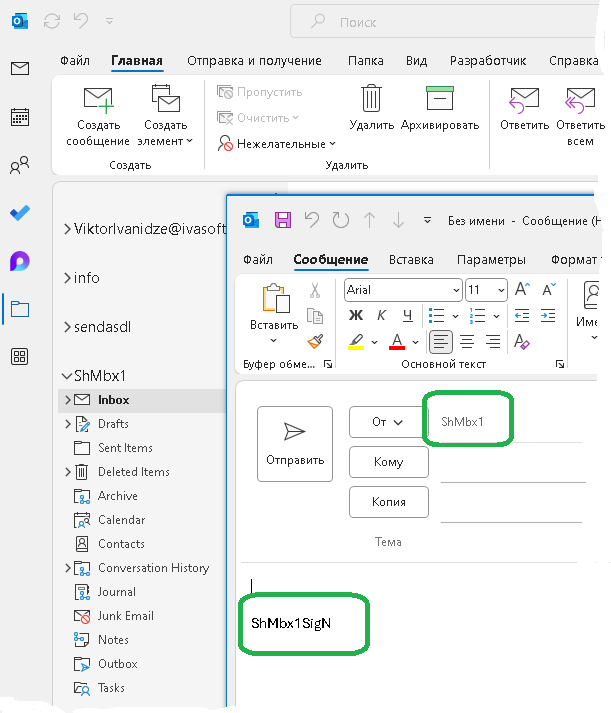Expand Conversation History folder

pos(67,568)
